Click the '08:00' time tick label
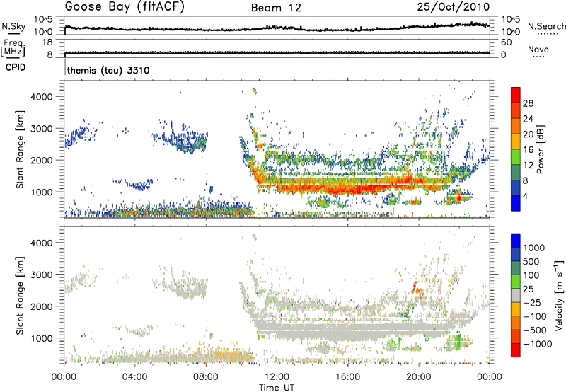The height and width of the screenshot is (392, 566). pyautogui.click(x=206, y=377)
